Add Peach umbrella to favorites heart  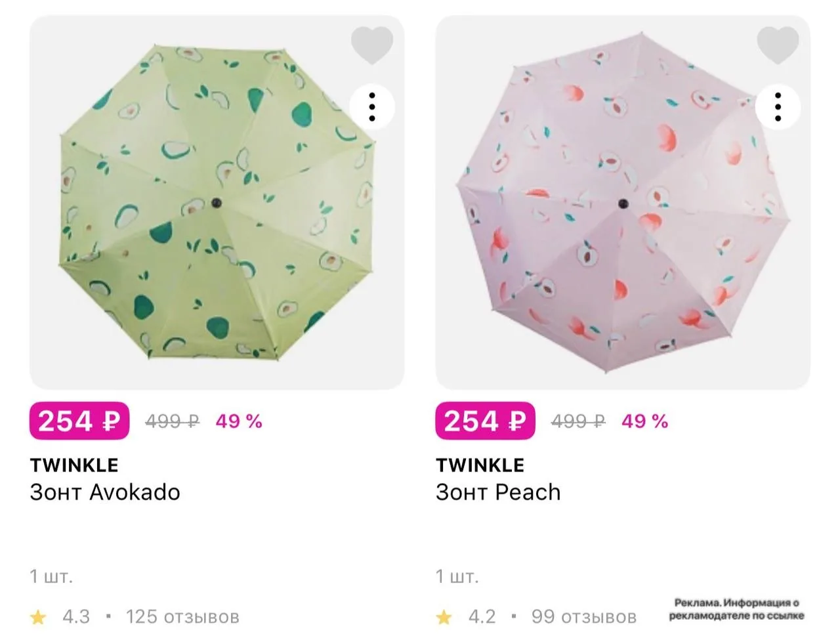778,45
